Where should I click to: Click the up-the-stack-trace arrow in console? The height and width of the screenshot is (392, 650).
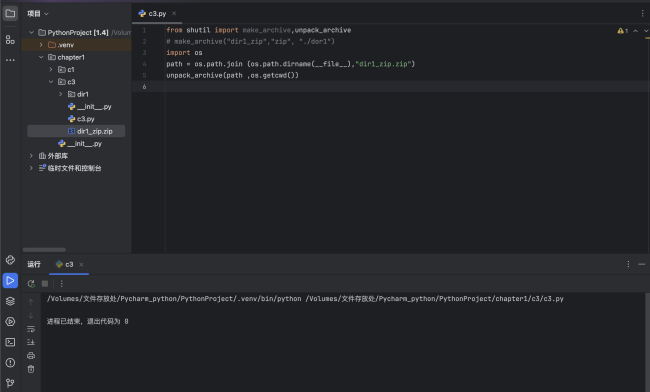tap(31, 302)
